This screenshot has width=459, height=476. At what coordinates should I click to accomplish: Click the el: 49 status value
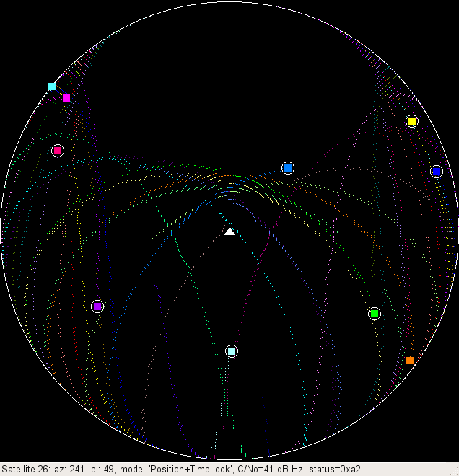pos(102,469)
